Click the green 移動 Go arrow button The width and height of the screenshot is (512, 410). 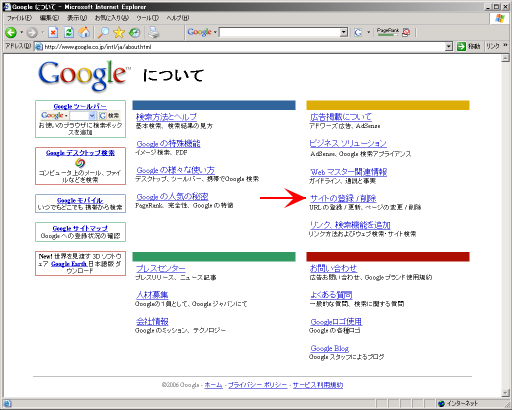461,47
